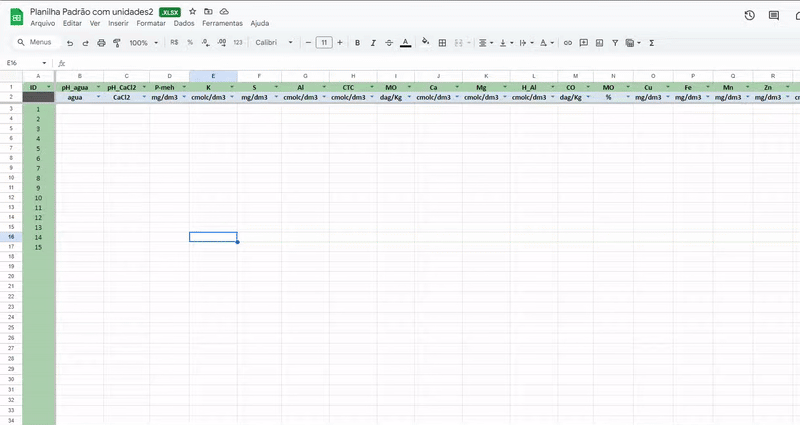This screenshot has height=425, width=800.
Task: Click the insert link icon
Action: click(x=567, y=43)
